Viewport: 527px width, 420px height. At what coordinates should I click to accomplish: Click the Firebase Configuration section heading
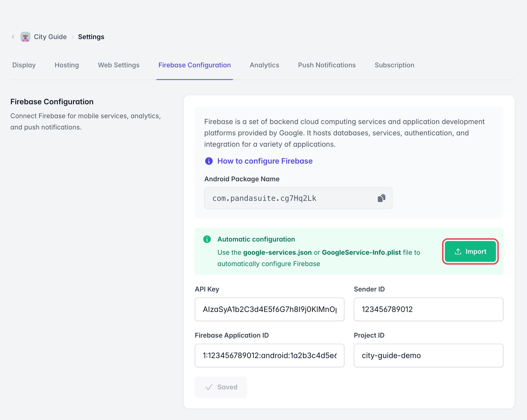[52, 102]
